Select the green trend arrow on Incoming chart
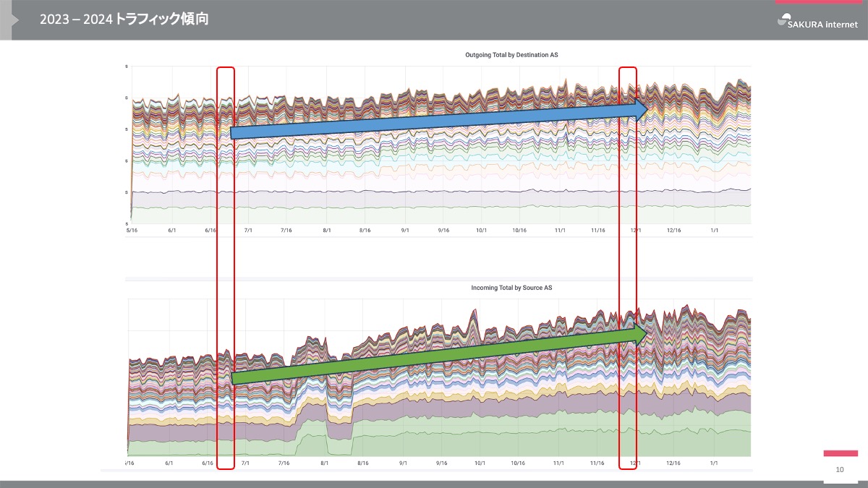Viewport: 868px width, 488px height. point(434,356)
